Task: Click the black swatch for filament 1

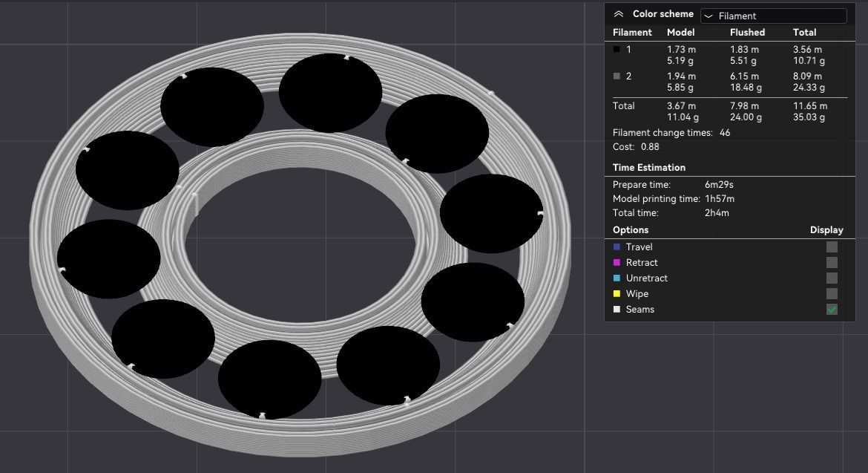Action: [x=617, y=49]
